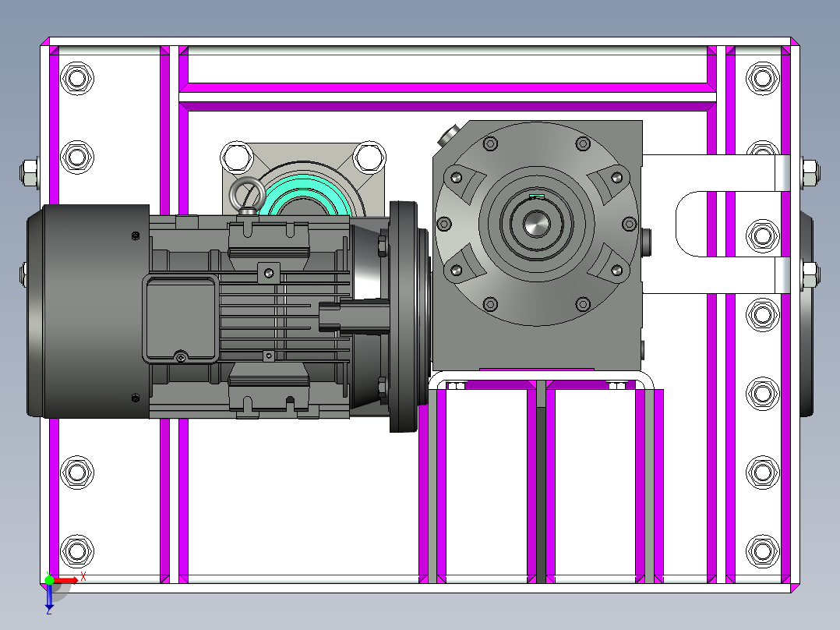Select bottom-left hex nut on frame

click(x=76, y=550)
